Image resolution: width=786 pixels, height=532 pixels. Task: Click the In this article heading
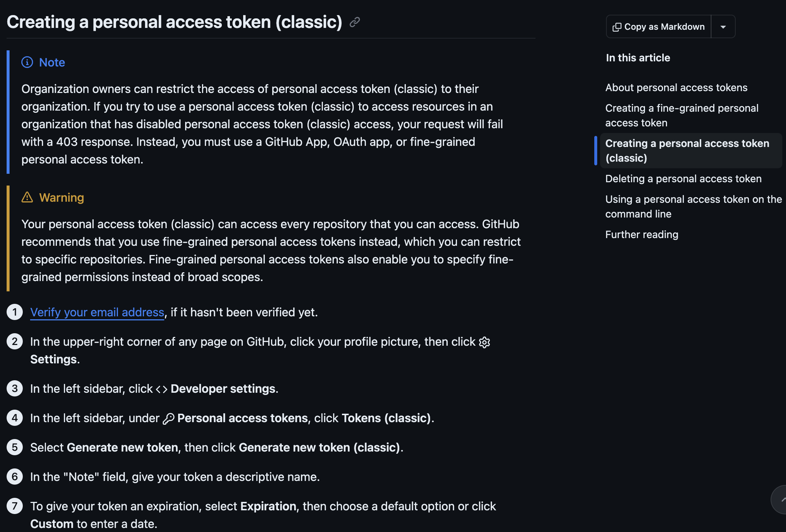[x=638, y=58]
